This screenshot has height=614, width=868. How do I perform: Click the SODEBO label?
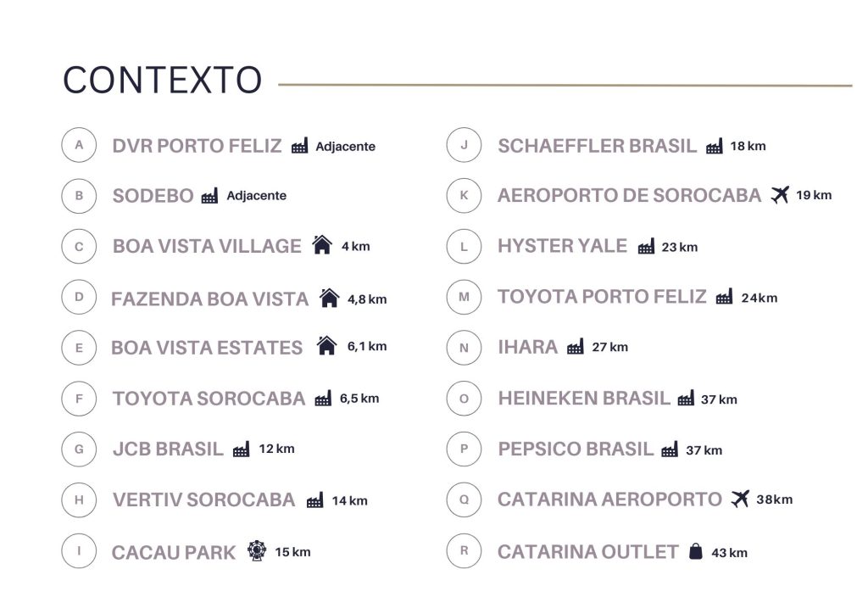(153, 196)
